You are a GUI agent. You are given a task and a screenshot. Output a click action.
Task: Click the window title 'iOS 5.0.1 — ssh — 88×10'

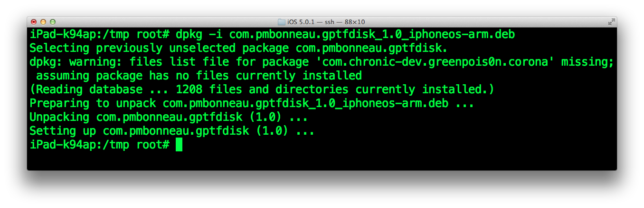326,22
